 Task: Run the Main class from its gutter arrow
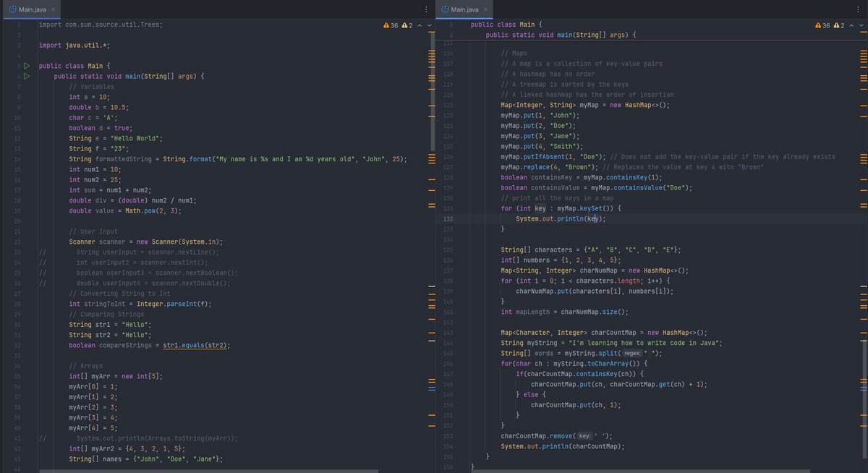point(26,66)
